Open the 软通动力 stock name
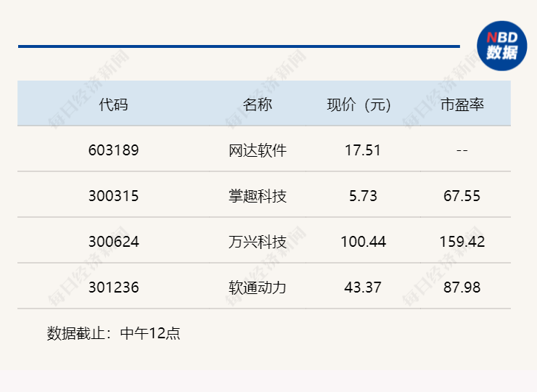The image size is (537, 392). click(257, 287)
